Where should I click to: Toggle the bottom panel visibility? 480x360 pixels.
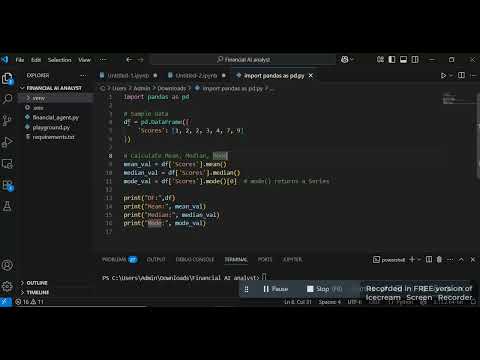point(403,59)
